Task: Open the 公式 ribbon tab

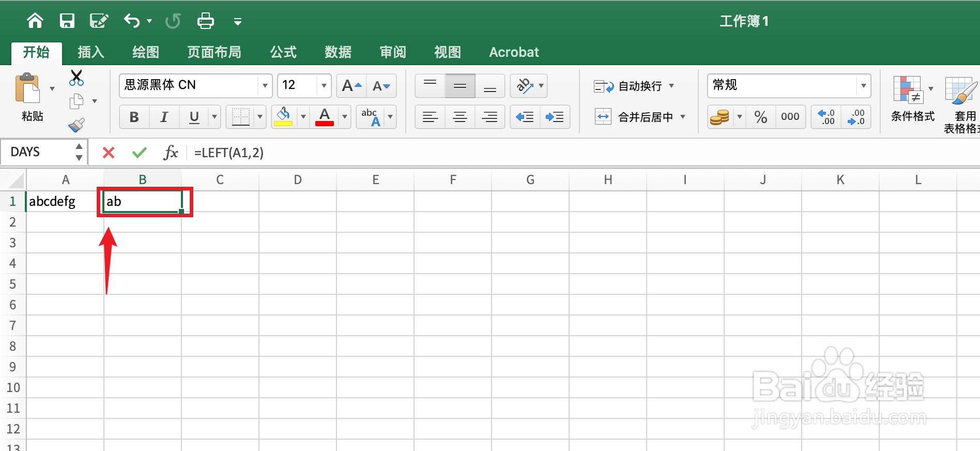Action: click(283, 52)
